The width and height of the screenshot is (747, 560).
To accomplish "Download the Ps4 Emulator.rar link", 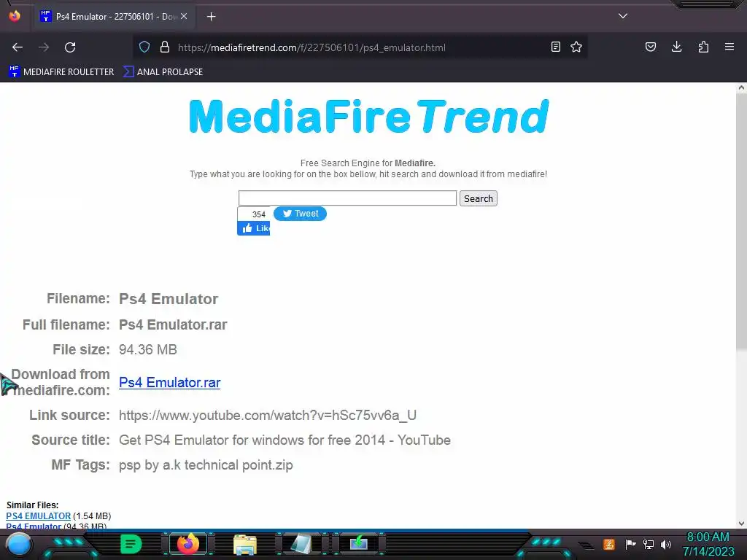I will click(x=169, y=382).
